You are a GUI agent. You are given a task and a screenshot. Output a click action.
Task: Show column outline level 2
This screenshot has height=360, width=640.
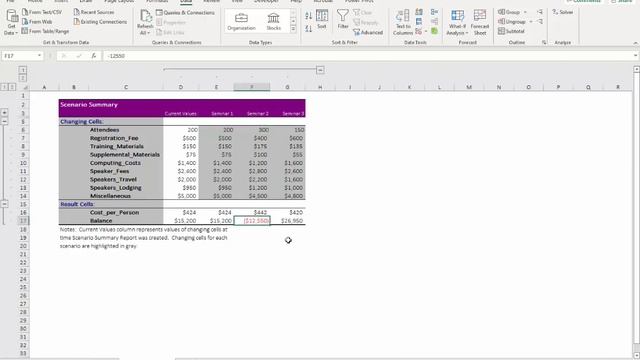pos(23,78)
